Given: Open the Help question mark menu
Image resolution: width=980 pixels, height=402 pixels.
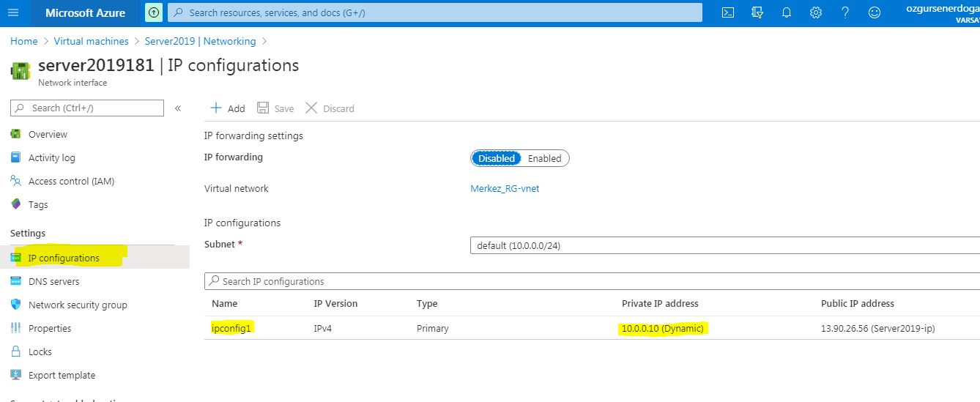Looking at the screenshot, I should click(845, 12).
